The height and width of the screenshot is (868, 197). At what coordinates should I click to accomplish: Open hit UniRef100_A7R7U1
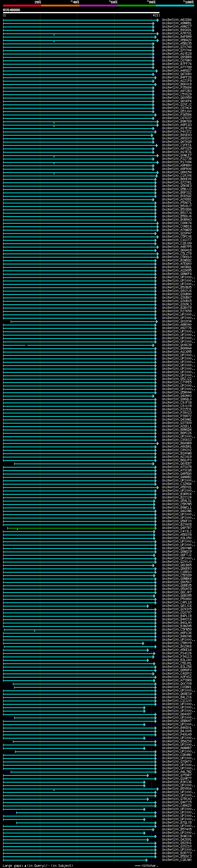[176, 33]
